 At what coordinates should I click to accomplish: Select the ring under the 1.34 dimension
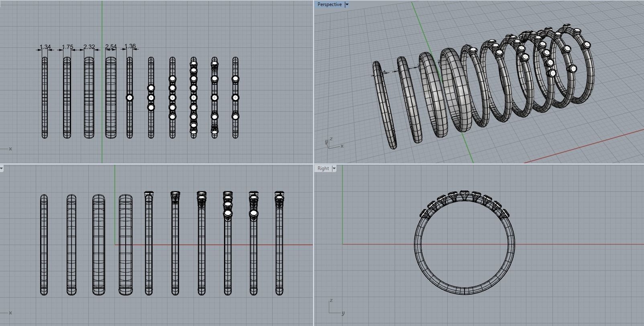click(45, 98)
